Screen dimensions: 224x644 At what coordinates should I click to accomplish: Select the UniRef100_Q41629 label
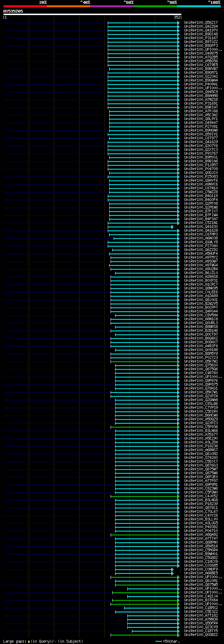click(x=201, y=142)
